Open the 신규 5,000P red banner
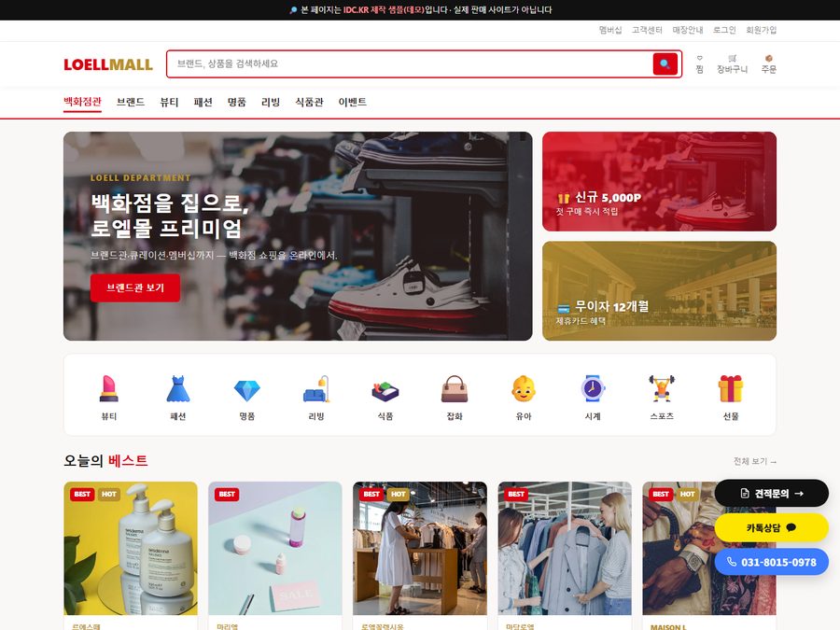The width and height of the screenshot is (840, 630). (659, 182)
